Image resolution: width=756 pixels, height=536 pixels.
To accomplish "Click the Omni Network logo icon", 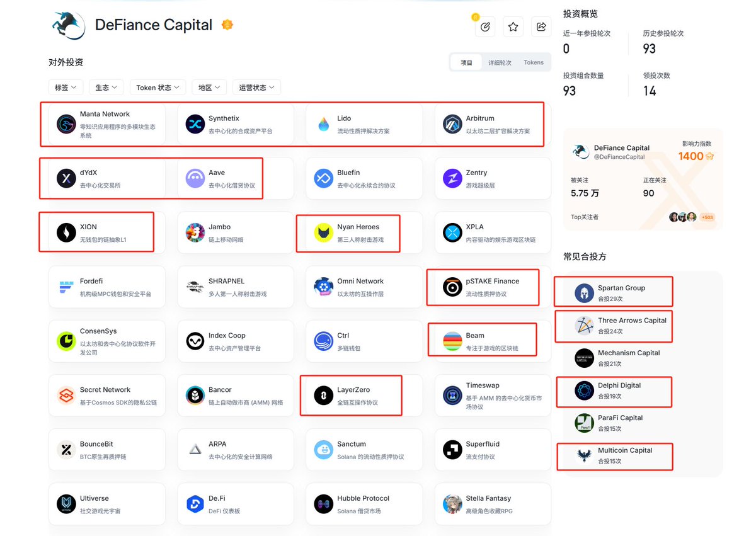I will tap(324, 287).
